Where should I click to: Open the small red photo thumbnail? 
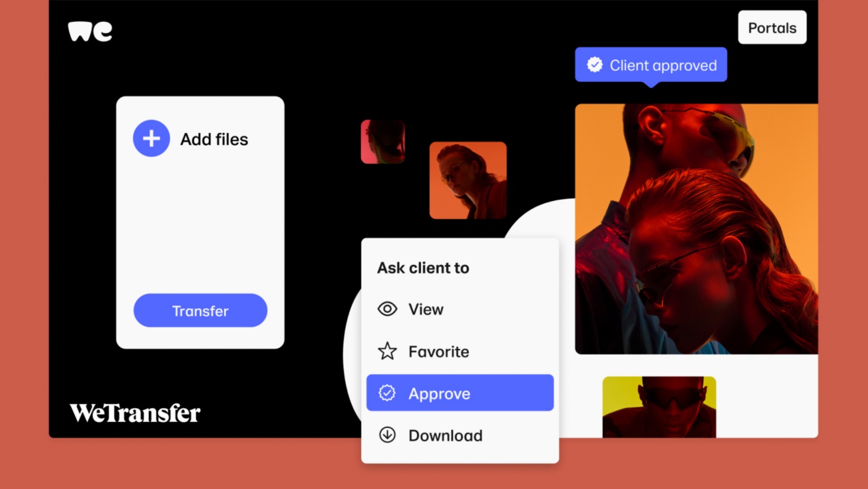click(x=383, y=141)
